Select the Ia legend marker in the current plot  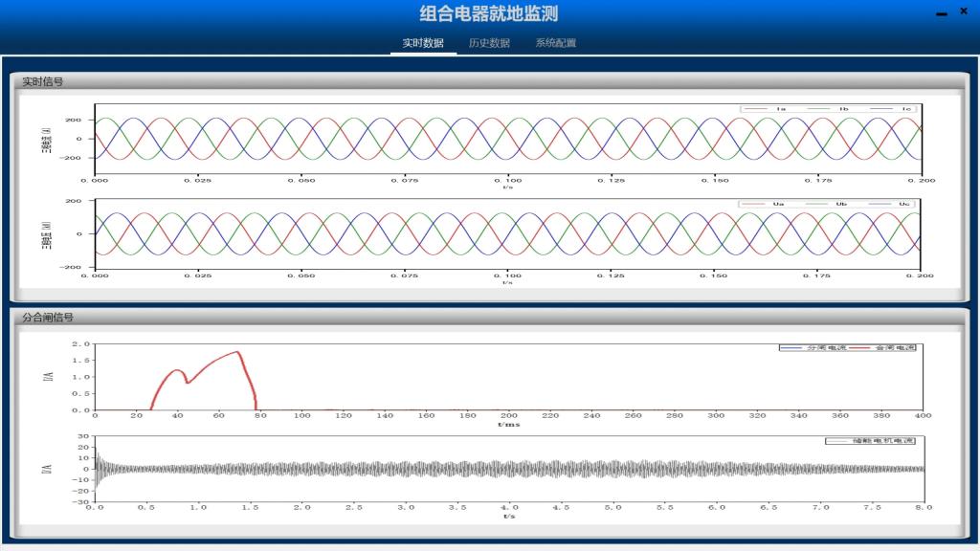tap(756, 108)
